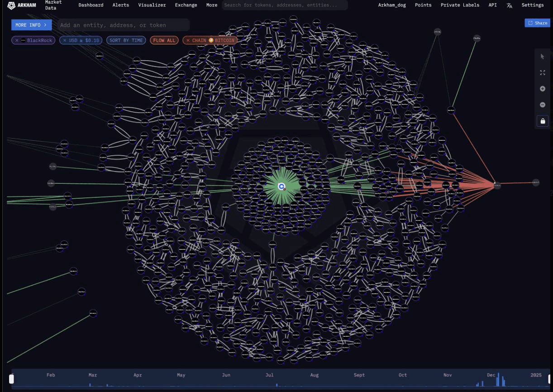Screen dimensions: 553x392
Task: Click the central BlackRock entity node
Action: click(281, 186)
